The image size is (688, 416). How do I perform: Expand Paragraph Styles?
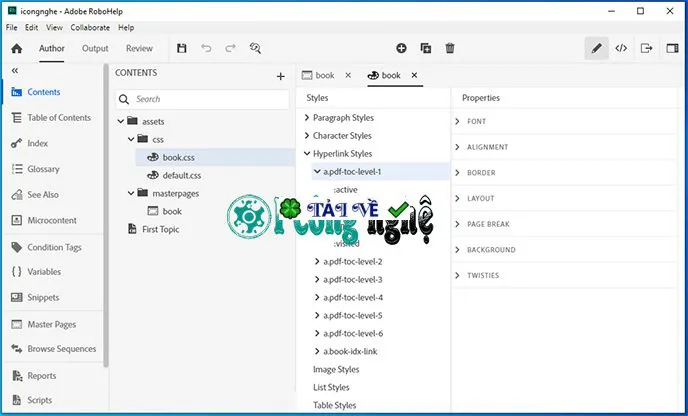(307, 118)
